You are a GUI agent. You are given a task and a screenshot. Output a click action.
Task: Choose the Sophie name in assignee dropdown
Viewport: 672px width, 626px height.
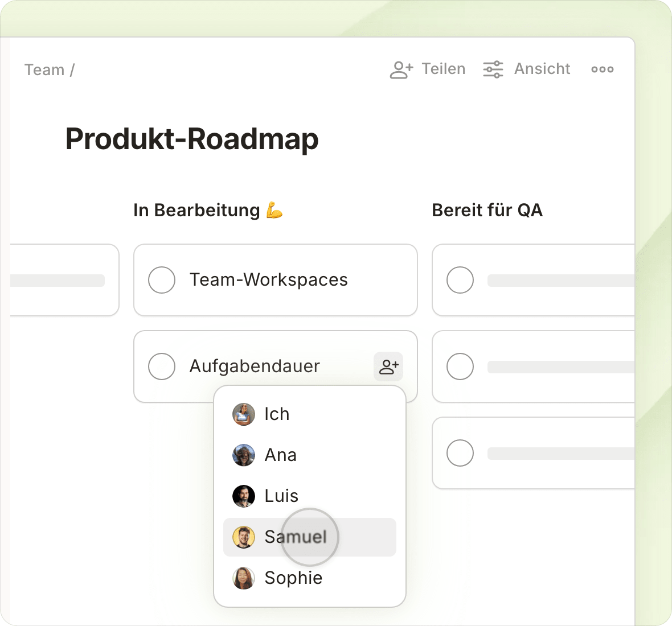[293, 578]
